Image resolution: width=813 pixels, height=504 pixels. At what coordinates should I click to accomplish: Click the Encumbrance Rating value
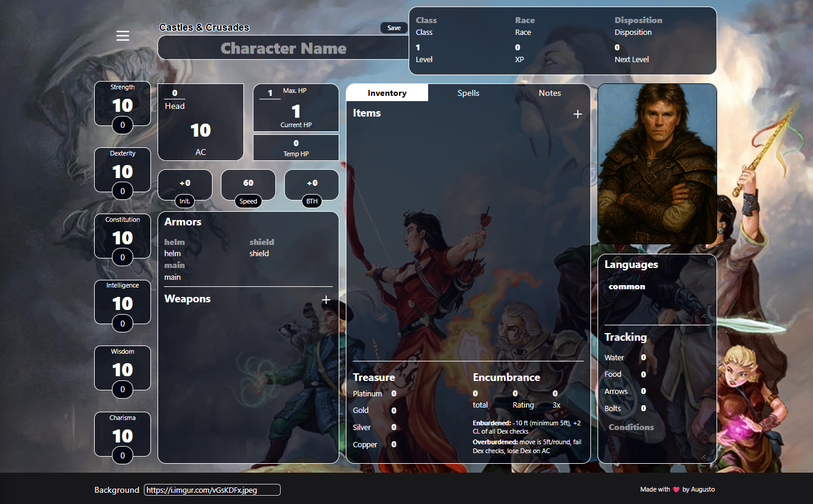(x=515, y=394)
